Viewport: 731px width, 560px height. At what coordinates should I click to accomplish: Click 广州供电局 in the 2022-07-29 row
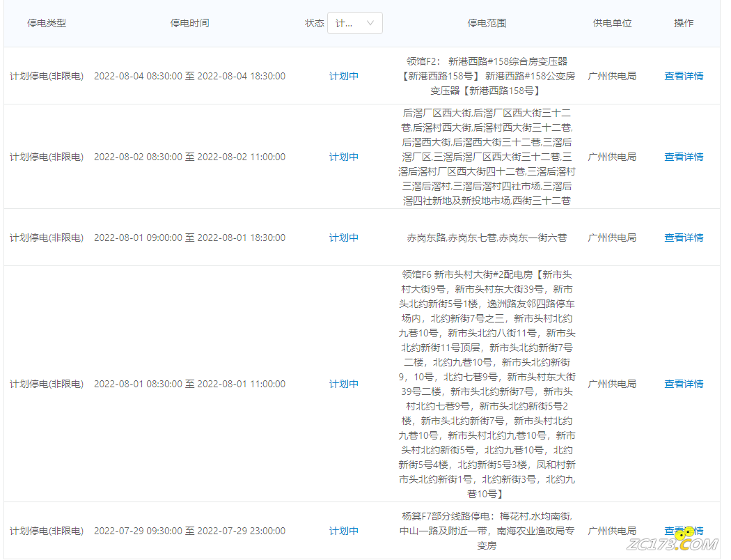612,531
